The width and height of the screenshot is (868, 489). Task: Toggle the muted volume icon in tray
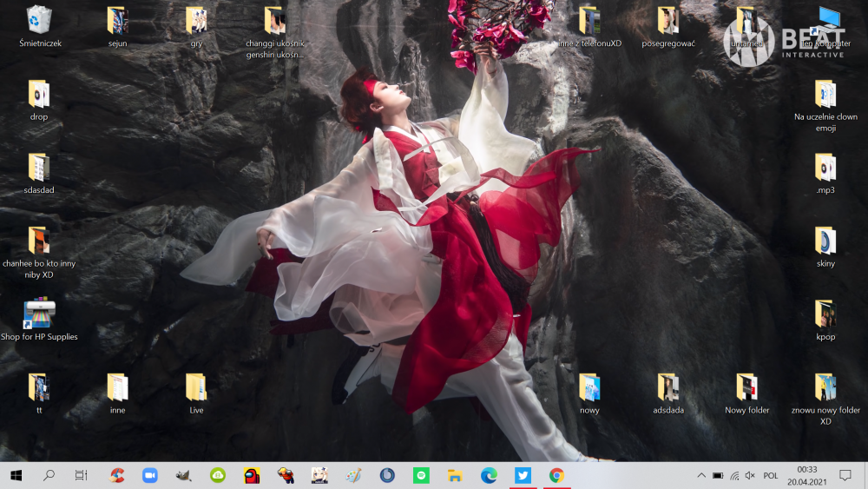click(x=750, y=476)
